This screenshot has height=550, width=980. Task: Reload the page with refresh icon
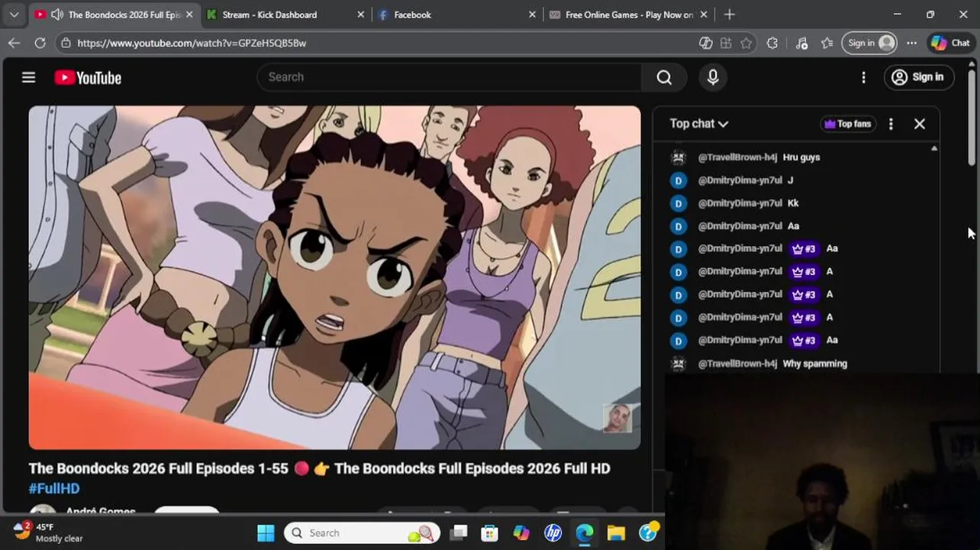coord(40,43)
